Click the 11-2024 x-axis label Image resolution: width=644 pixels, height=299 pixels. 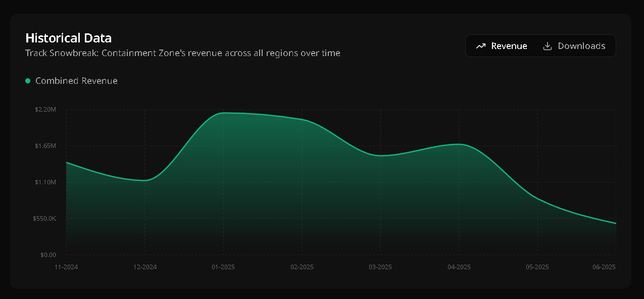pyautogui.click(x=66, y=267)
